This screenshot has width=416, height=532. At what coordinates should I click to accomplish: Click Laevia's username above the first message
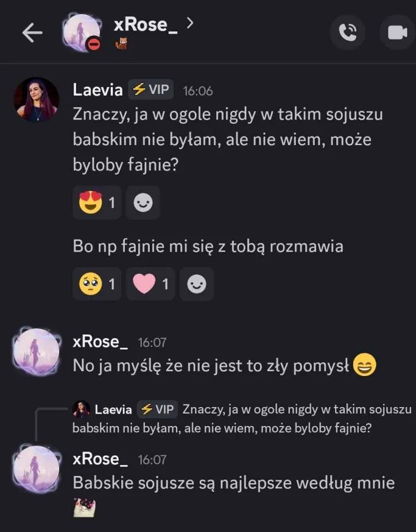(97, 90)
